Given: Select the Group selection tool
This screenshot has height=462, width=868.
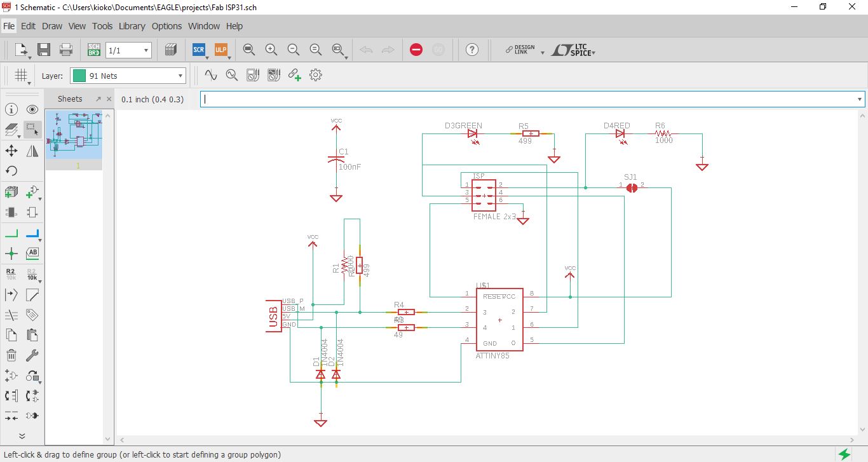Looking at the screenshot, I should 32,130.
